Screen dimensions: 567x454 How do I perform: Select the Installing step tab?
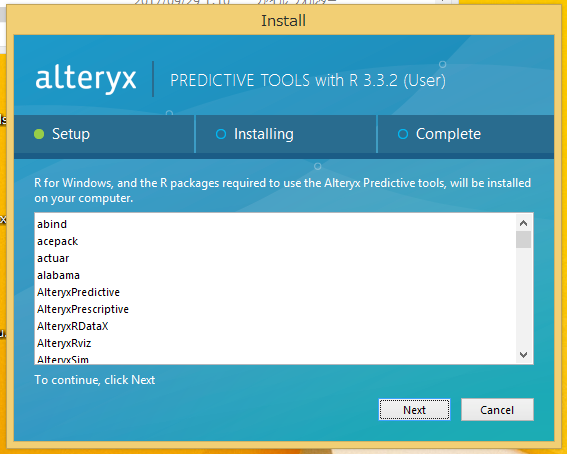pyautogui.click(x=286, y=134)
